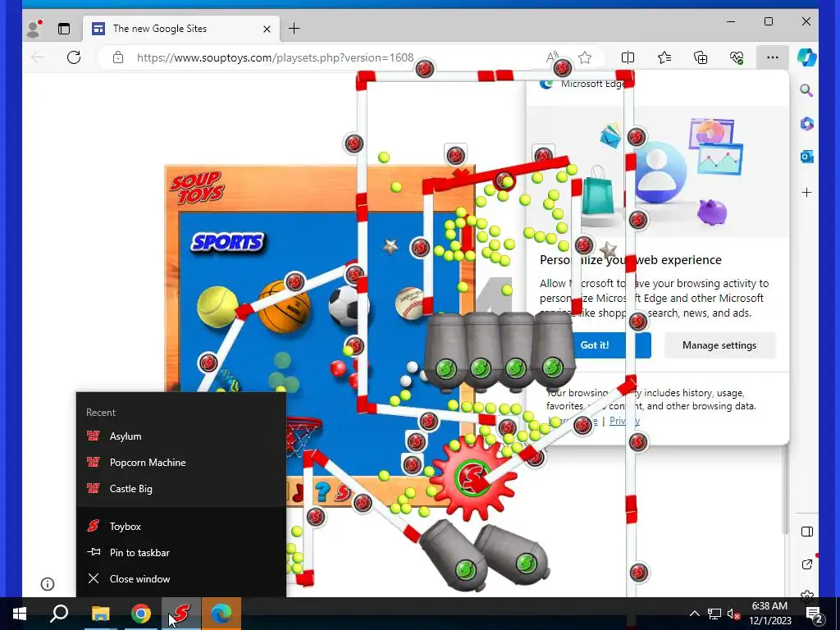Open notification center with 2 badge
Viewport: 840px width, 630px height.
tap(815, 614)
